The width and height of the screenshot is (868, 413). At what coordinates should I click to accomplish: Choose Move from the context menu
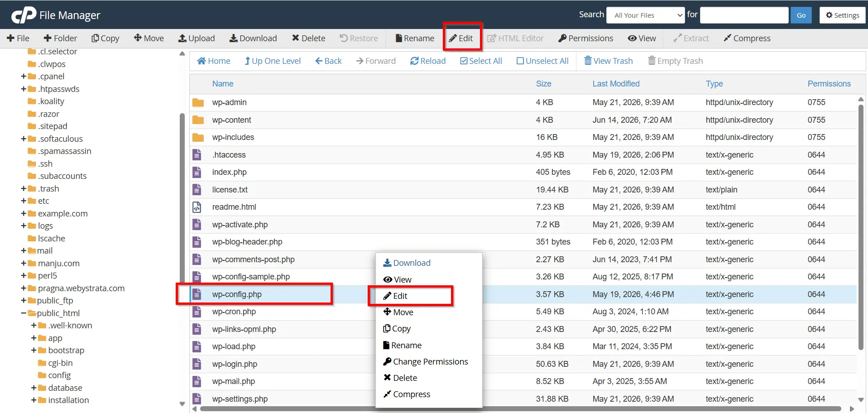pos(398,312)
